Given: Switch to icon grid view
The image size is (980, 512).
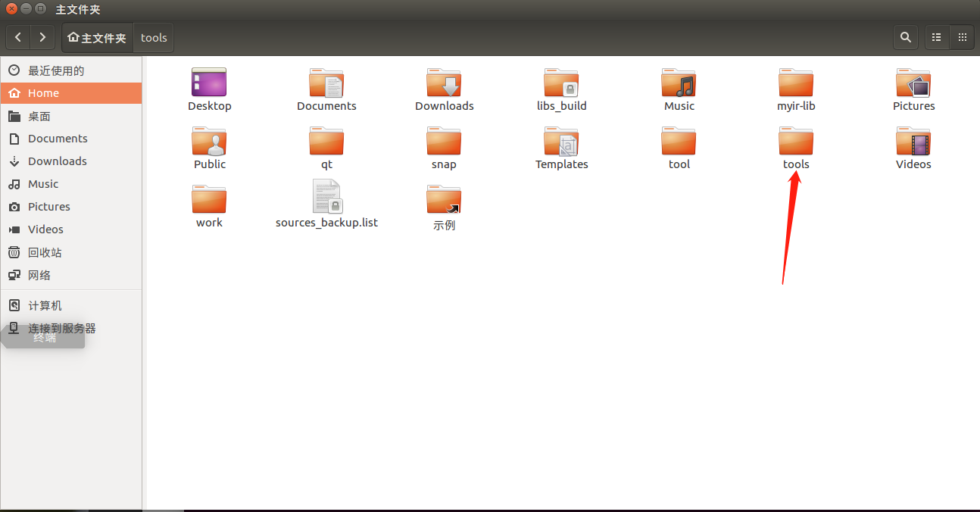Looking at the screenshot, I should point(962,37).
